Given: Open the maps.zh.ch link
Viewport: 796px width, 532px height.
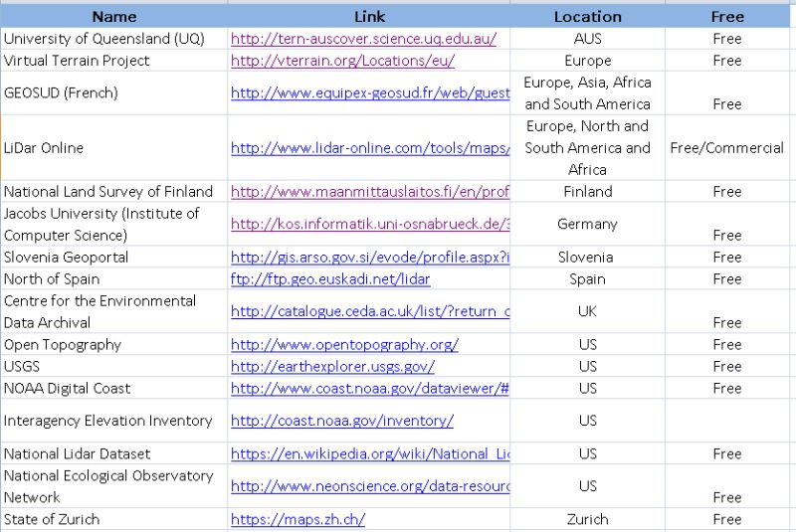Looking at the screenshot, I should (x=298, y=519).
